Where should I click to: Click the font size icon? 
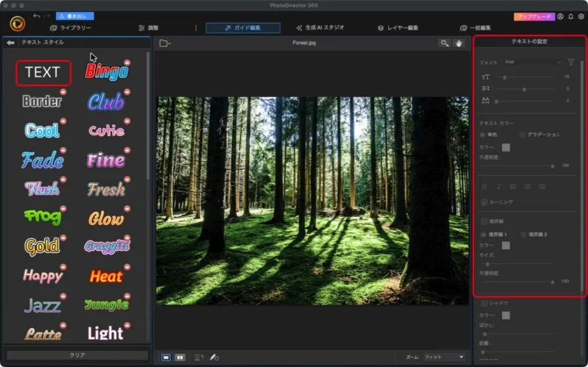486,77
